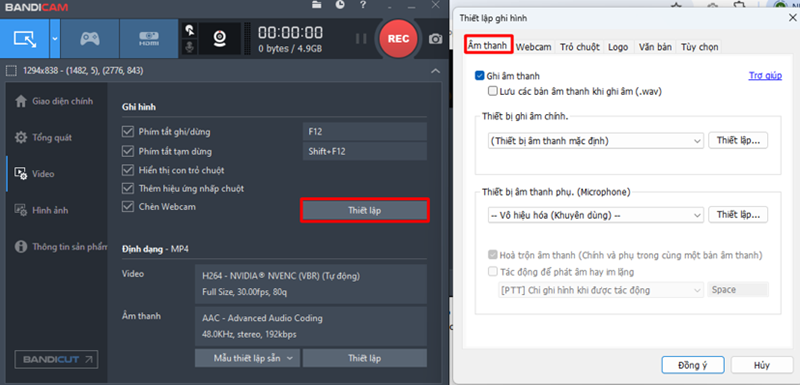800x385 pixels.
Task: Click Thiết lập button in Ghi hình section
Action: click(364, 210)
